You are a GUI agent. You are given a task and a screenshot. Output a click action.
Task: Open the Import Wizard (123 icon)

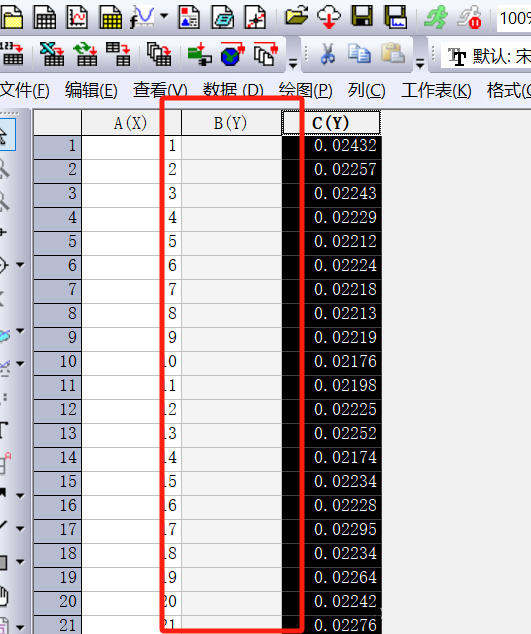pos(11,54)
